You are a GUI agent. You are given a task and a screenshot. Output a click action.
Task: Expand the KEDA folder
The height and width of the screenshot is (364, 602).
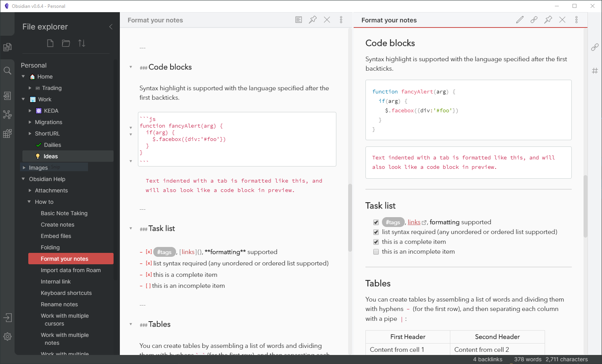pos(30,111)
